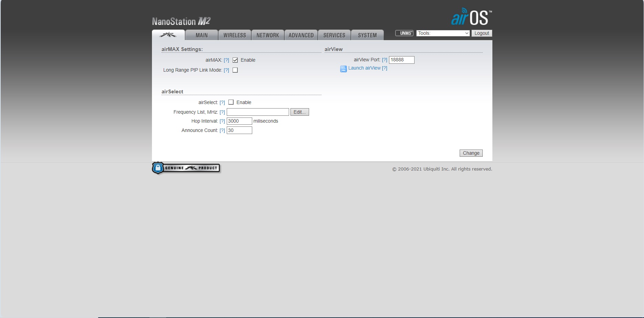
Task: Log out using the Logout button
Action: tap(482, 33)
